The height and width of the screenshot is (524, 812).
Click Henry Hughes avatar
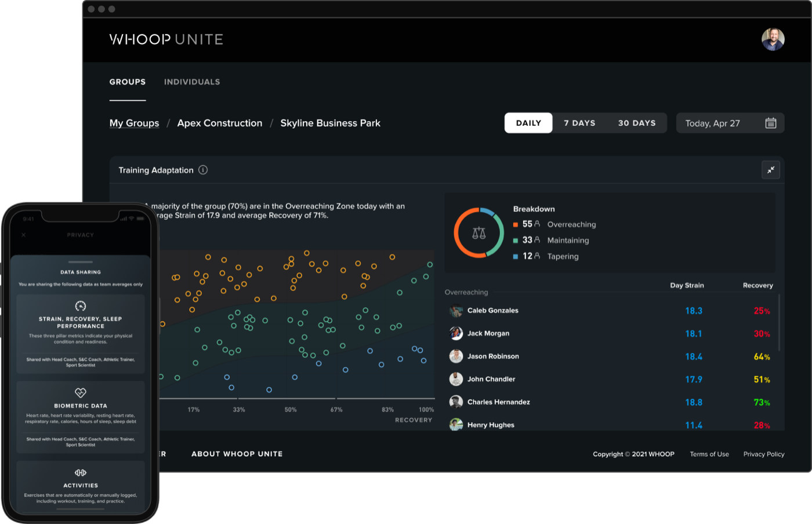click(456, 424)
